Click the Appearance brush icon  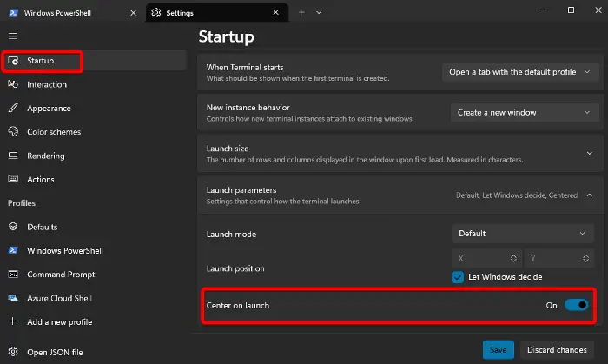click(x=13, y=108)
